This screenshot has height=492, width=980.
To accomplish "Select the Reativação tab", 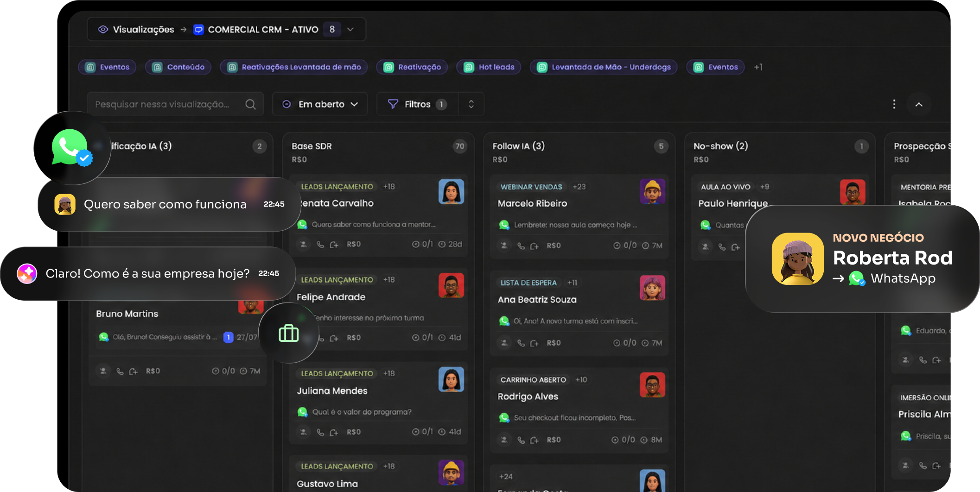I will coord(412,67).
